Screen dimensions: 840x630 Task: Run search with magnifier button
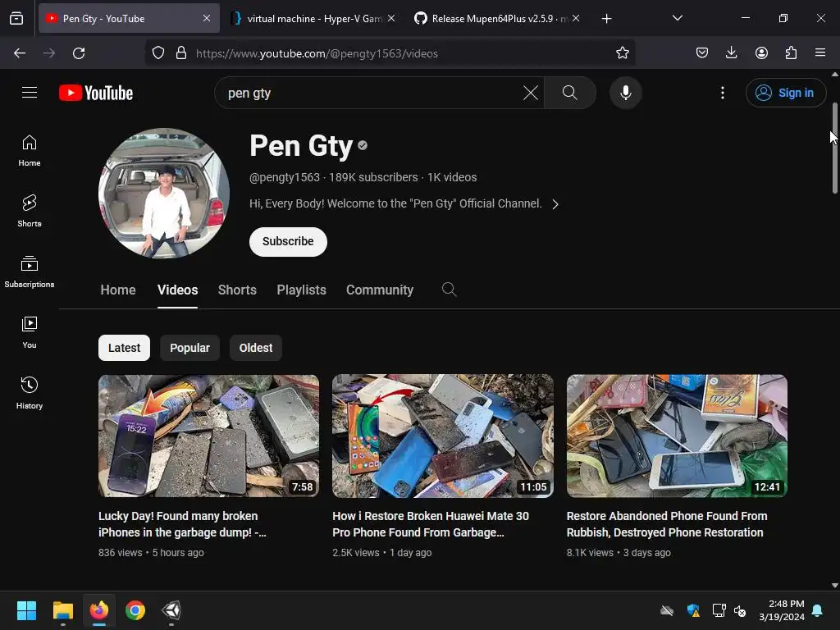pos(569,93)
